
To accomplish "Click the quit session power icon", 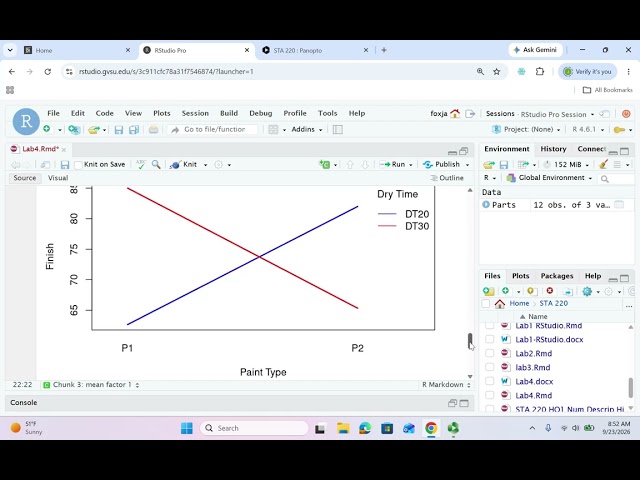I will coord(626,114).
